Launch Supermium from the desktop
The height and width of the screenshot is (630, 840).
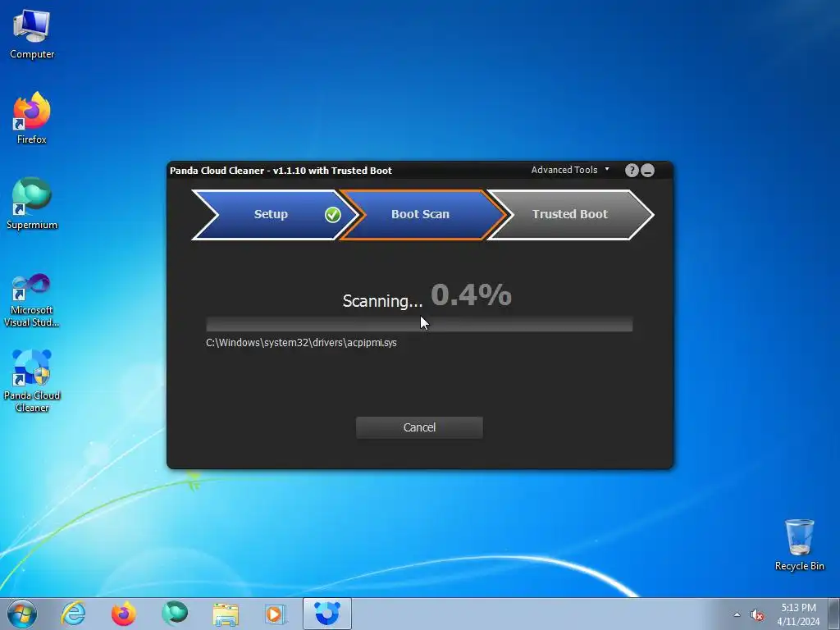pyautogui.click(x=32, y=203)
